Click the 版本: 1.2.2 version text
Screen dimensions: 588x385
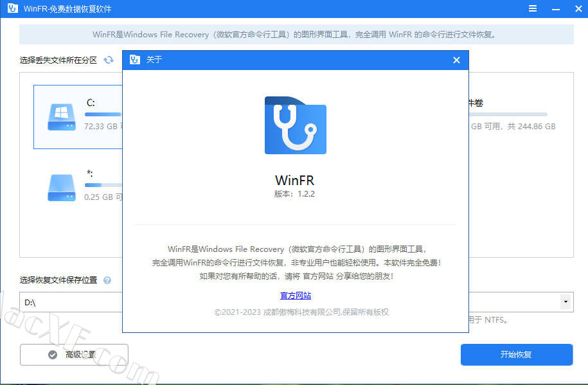[x=295, y=193]
